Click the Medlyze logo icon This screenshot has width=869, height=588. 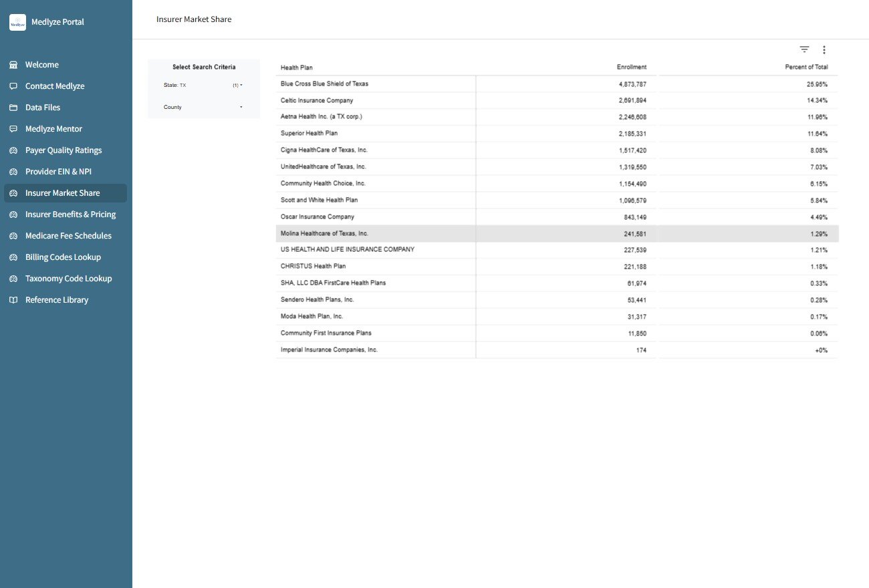17,22
